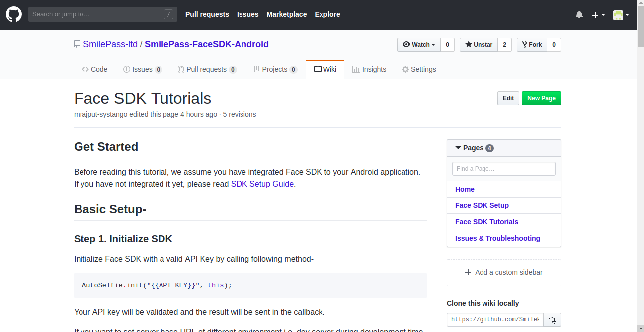Click the repository book icon beside SmilePass-ltd

pos(77,44)
